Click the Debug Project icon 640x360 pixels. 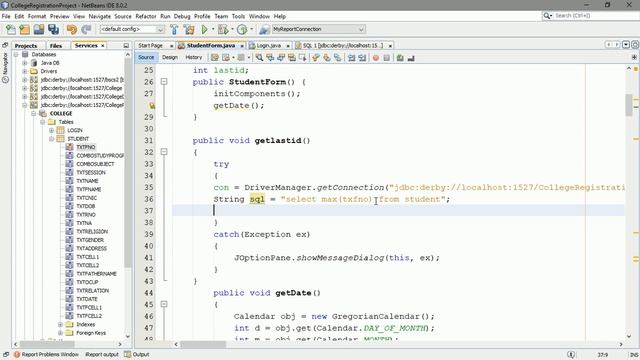pos(223,29)
